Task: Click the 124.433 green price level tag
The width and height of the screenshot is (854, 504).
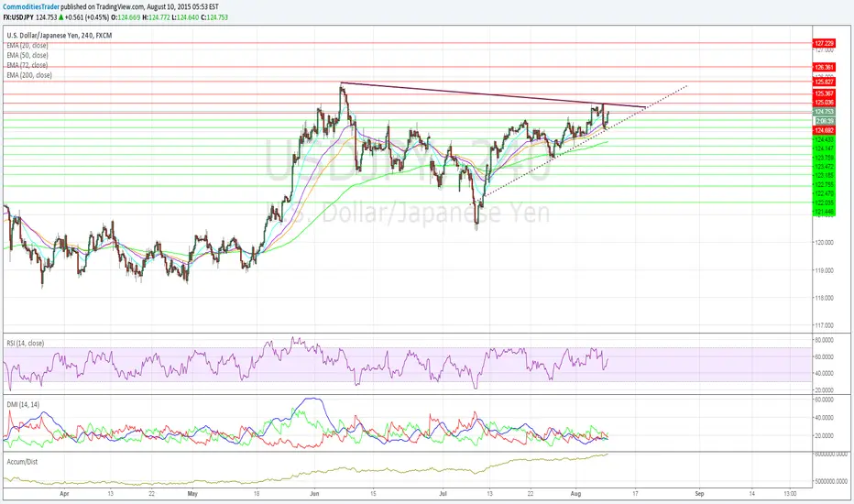Action: (824, 139)
